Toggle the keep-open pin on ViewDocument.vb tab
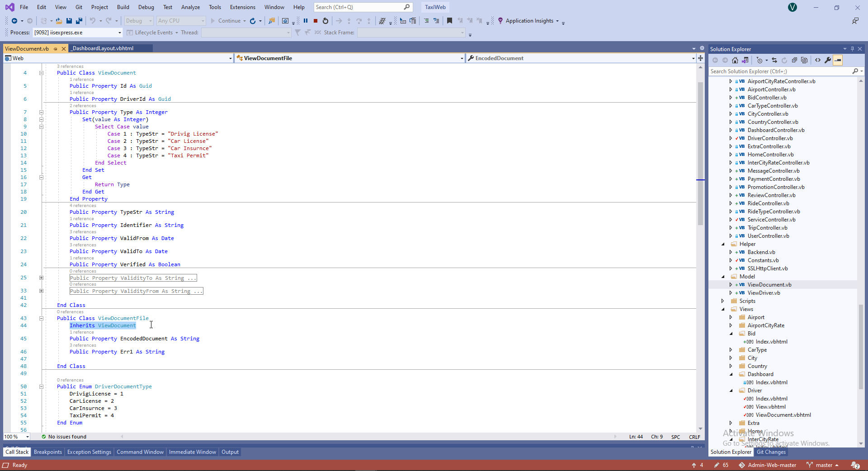This screenshot has width=868, height=471. coord(56,49)
